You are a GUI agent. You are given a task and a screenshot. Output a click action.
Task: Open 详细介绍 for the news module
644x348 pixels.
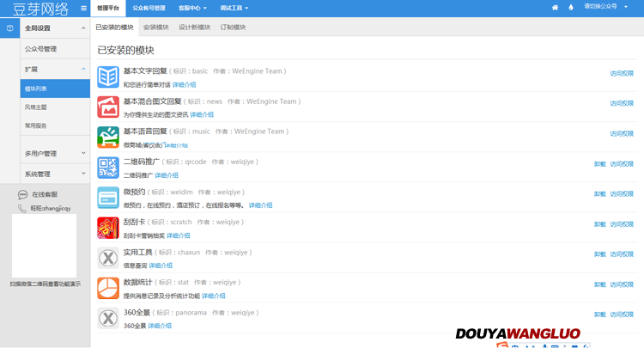(x=202, y=114)
